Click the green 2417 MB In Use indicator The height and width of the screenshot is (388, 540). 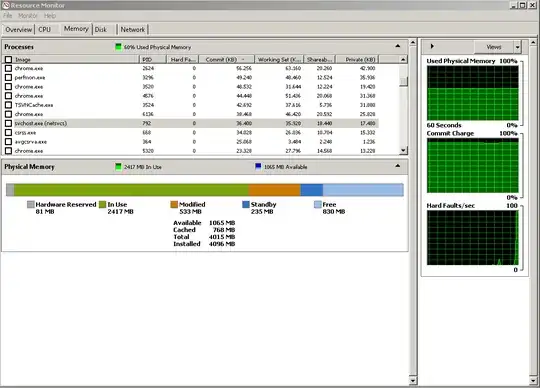point(118,167)
